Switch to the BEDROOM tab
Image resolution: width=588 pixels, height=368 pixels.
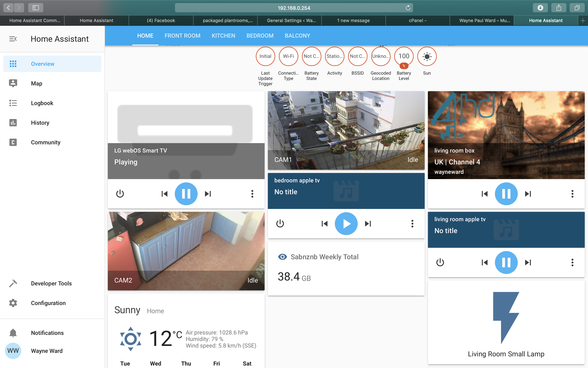click(260, 36)
